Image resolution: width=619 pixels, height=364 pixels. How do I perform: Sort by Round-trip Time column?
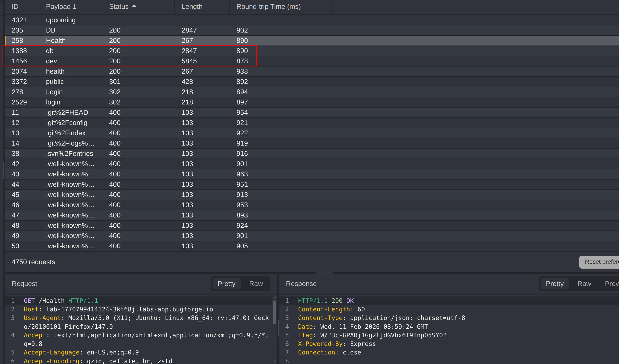click(x=268, y=7)
